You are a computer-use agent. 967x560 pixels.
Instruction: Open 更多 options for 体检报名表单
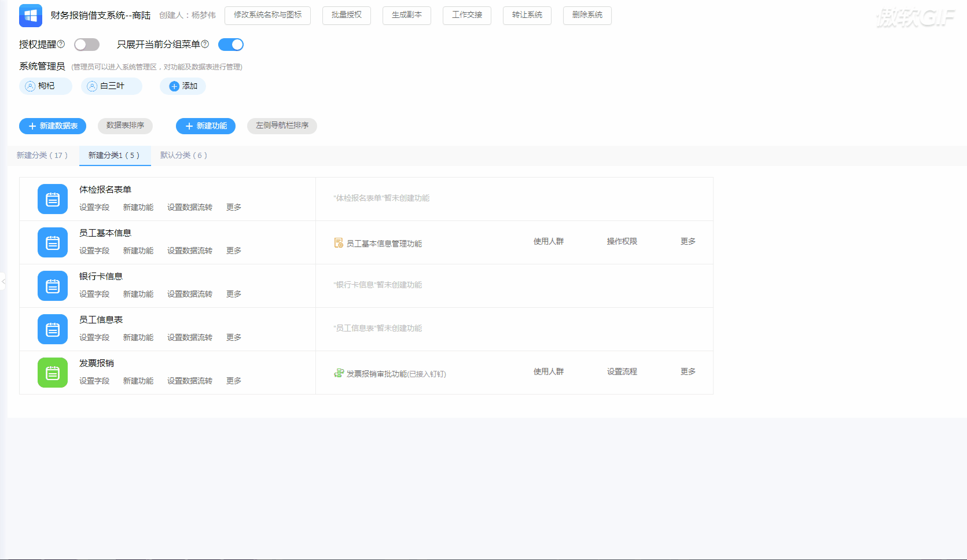pos(233,207)
